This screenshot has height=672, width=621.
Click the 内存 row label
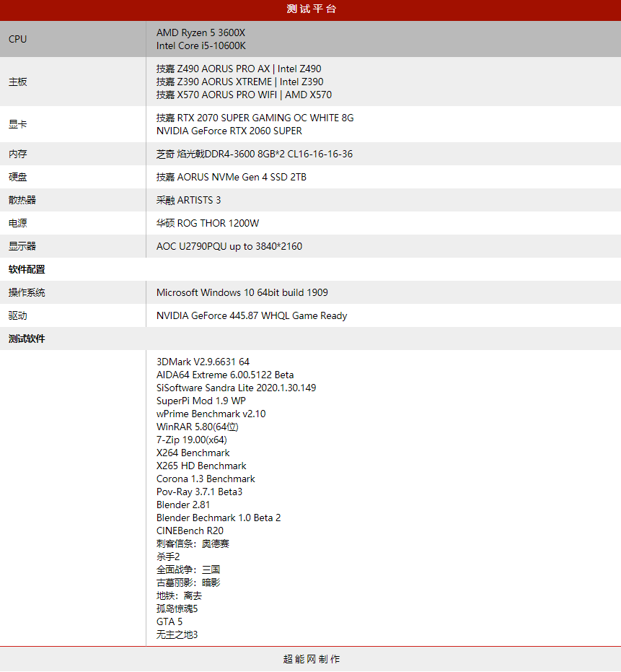pos(18,154)
